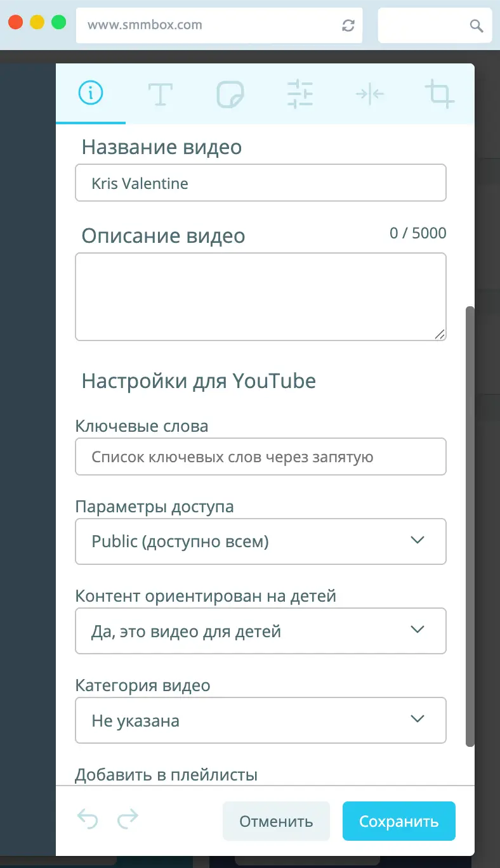
Task: Reload page using browser refresh icon
Action: pyautogui.click(x=348, y=25)
